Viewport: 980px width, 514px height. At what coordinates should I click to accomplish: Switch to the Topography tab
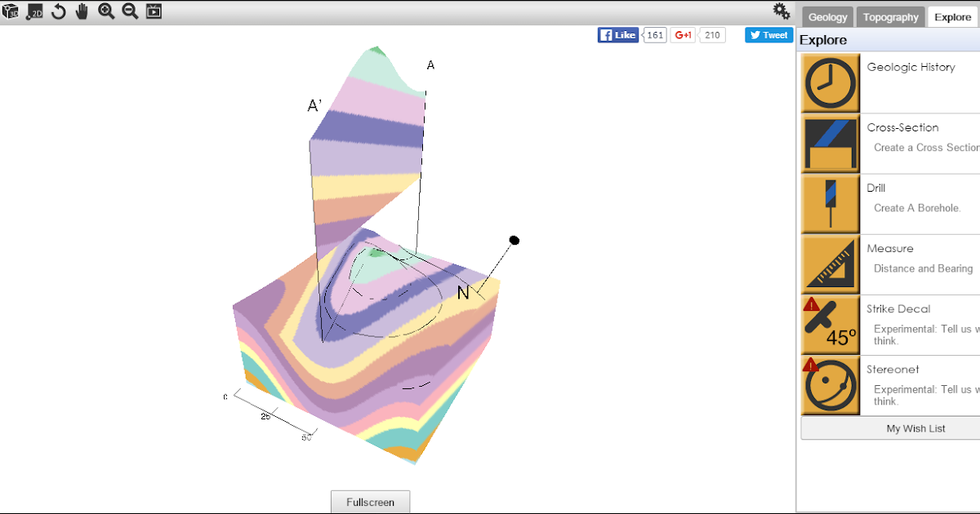pos(890,16)
